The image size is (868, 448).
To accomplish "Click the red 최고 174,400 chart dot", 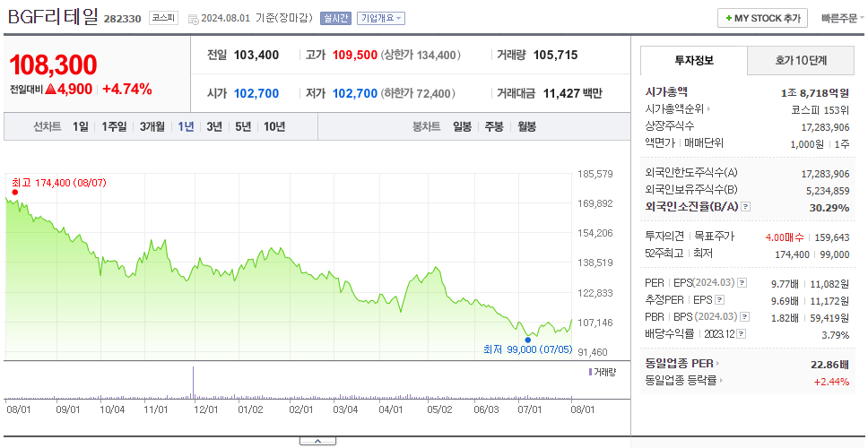I will [x=15, y=193].
